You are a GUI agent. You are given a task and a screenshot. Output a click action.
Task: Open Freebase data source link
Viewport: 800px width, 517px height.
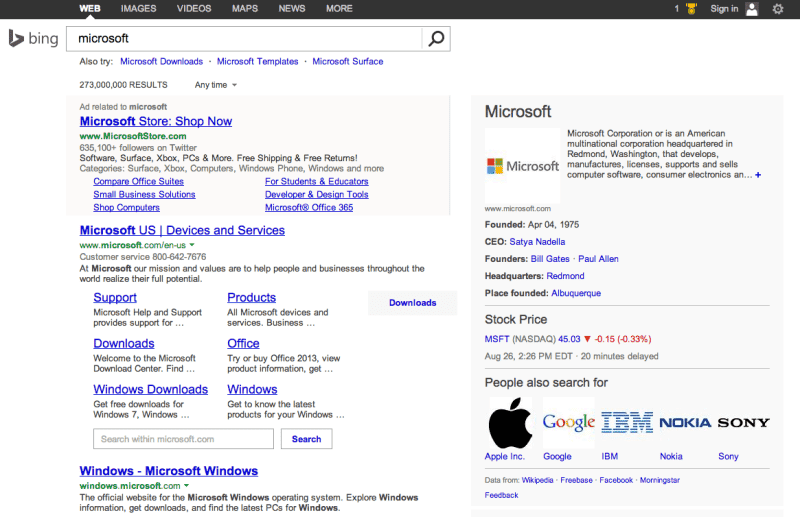click(577, 480)
